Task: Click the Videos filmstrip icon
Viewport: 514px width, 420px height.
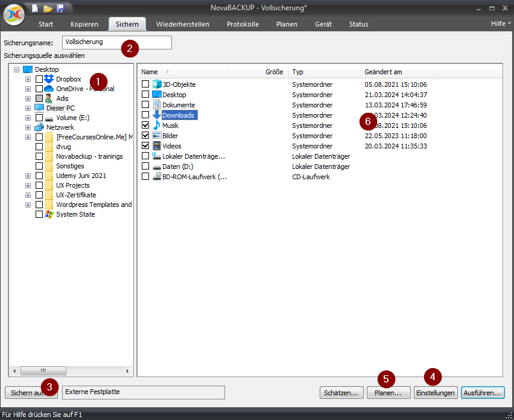Action: tap(157, 145)
